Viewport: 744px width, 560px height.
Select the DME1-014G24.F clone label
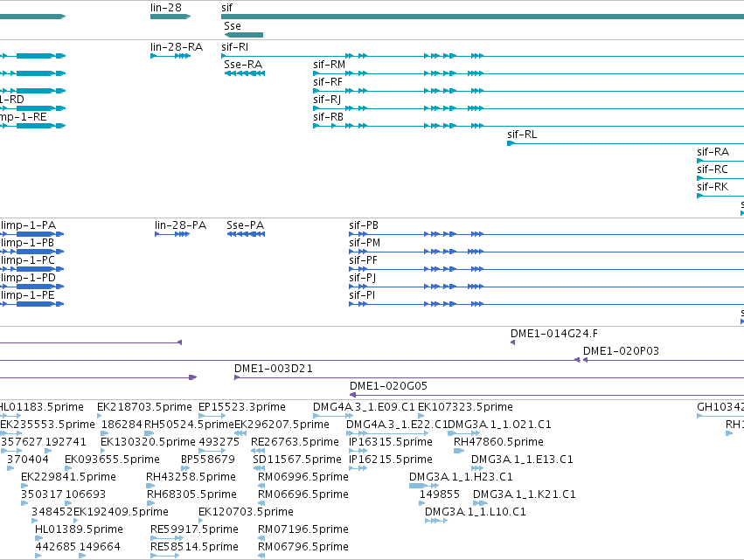pos(553,334)
